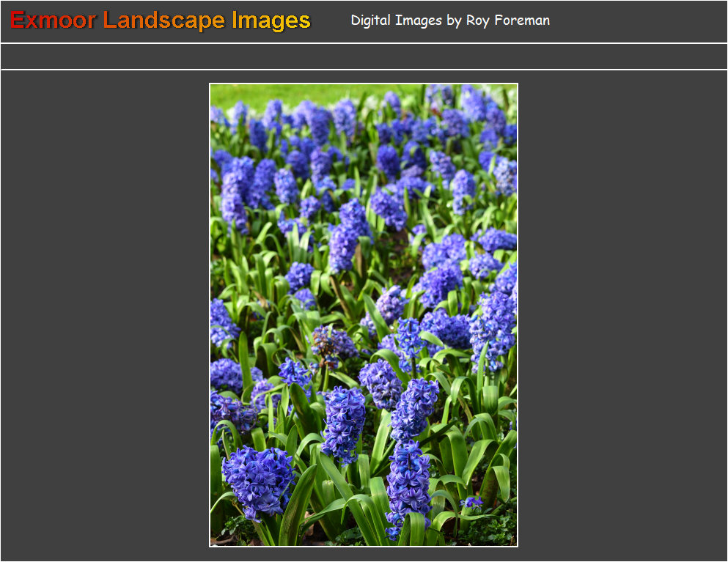The image size is (728, 562).
Task: Click the "Digital Images by Roy Foreman" subtitle
Action: (x=450, y=21)
